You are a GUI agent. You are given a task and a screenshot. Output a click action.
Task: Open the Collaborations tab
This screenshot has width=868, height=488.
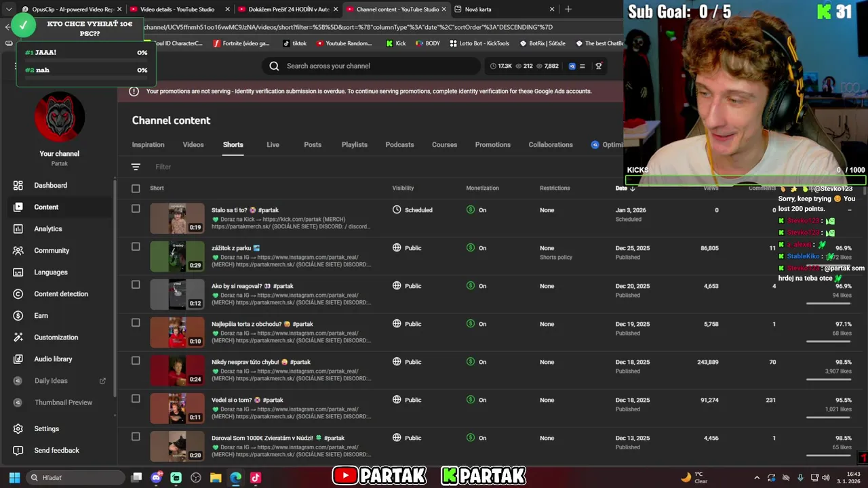[x=551, y=144]
